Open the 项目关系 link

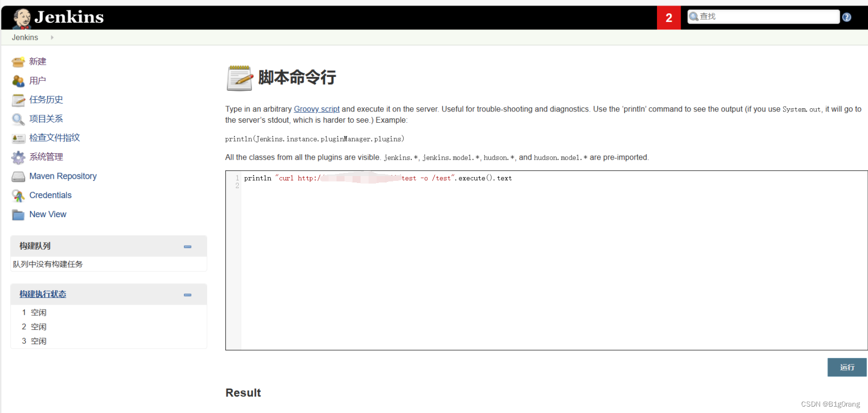(x=46, y=118)
